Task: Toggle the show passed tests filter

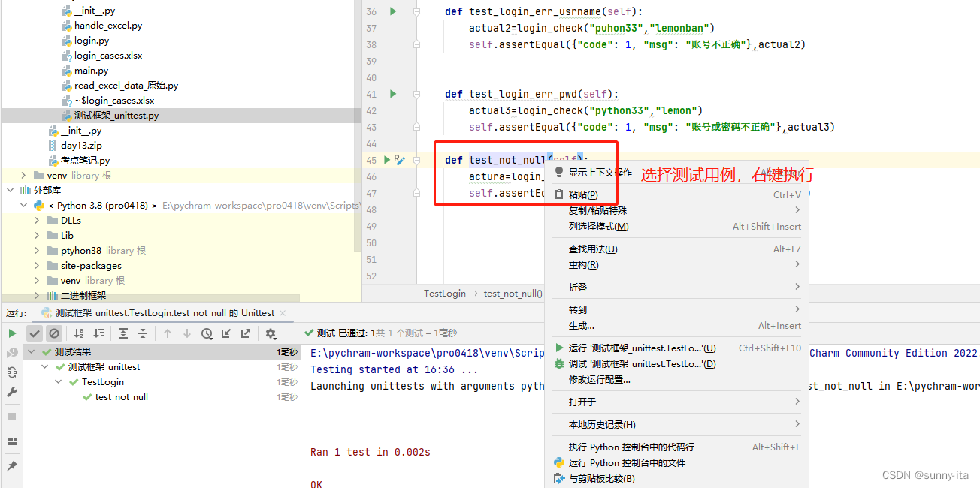Action: pos(35,333)
